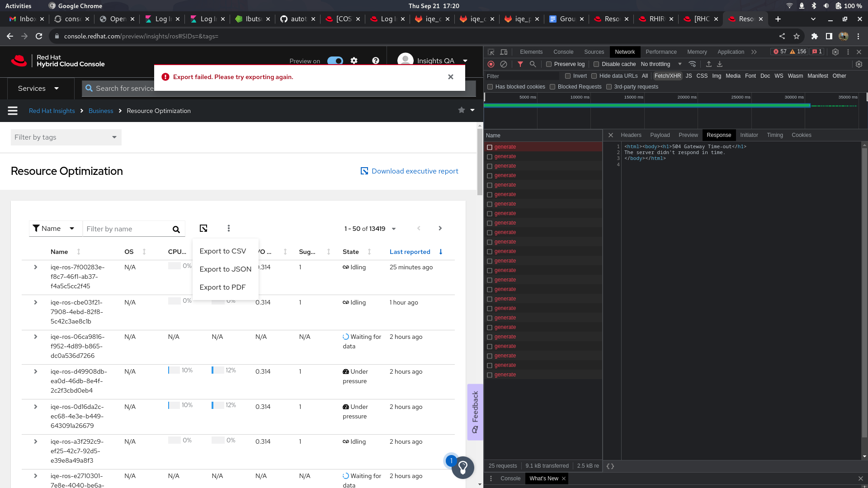Open the No throttling dropdown

click(x=661, y=64)
